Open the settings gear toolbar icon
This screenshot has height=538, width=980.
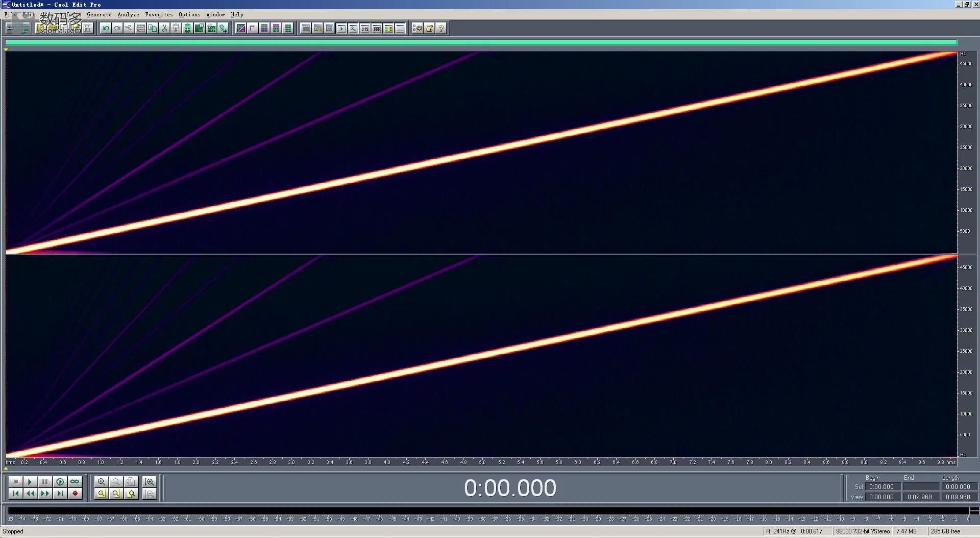point(418,28)
